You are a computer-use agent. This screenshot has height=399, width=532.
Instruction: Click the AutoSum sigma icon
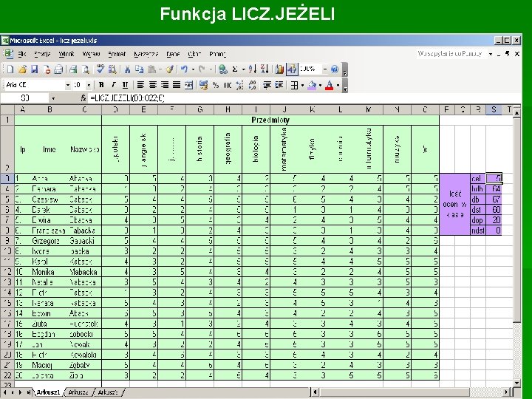click(235, 69)
